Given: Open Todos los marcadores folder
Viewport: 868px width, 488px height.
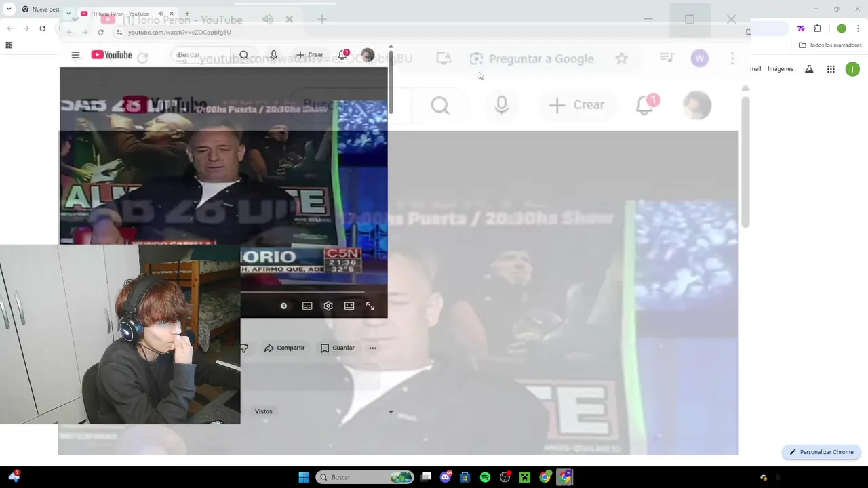Looking at the screenshot, I should point(830,45).
